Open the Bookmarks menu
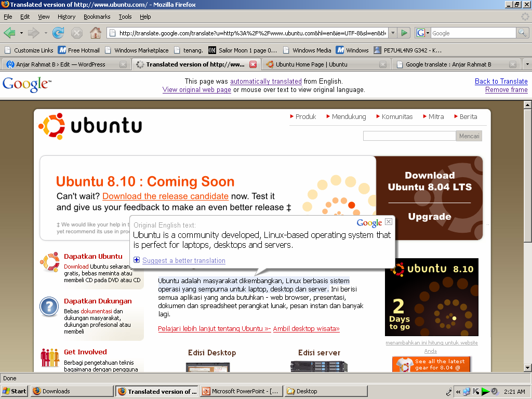Screen dimensions: 532x399 pyautogui.click(x=97, y=17)
